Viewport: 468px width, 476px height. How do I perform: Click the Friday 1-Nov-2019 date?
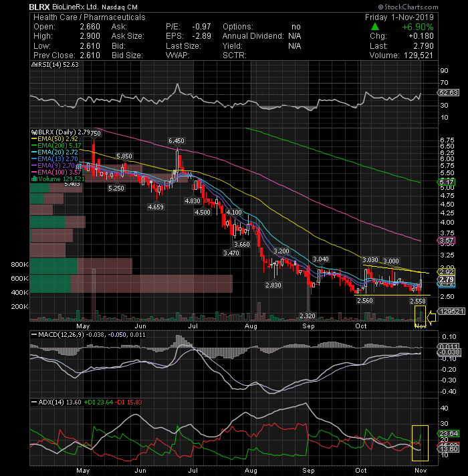(399, 17)
